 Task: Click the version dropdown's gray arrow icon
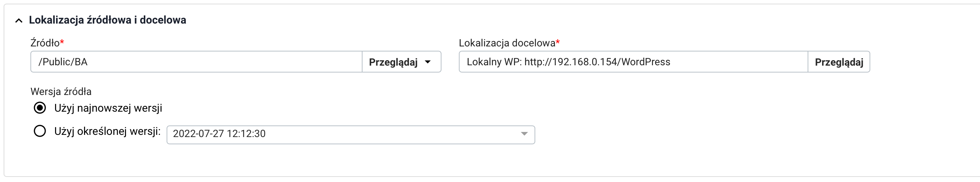coord(524,134)
